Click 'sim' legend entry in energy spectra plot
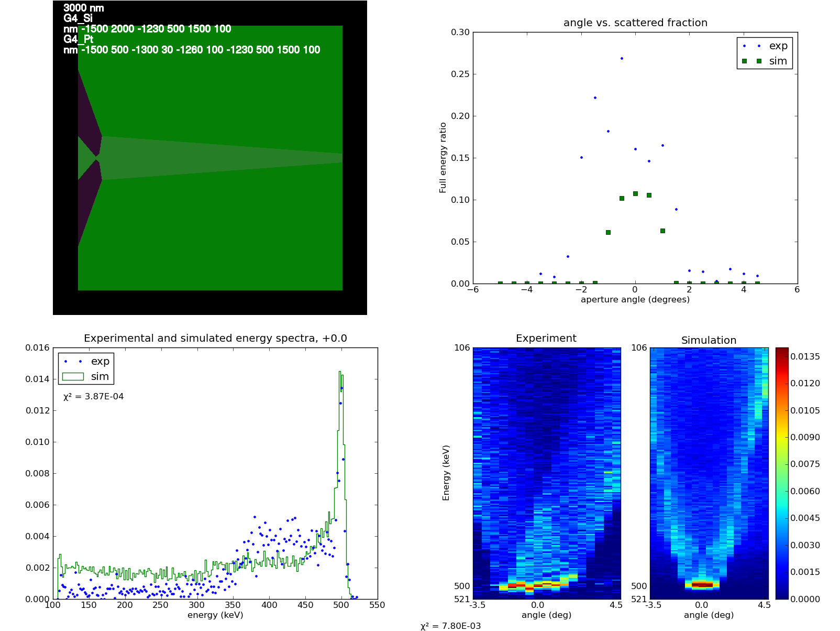 100,376
